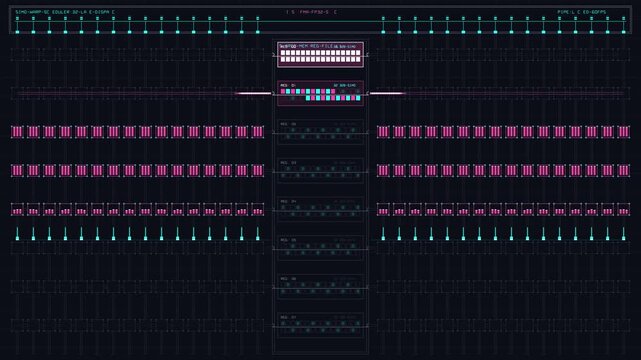This screenshot has width=641, height=360.
Task: Click the leftmost cyan lane pin in the top header
Action: (x=17, y=25)
